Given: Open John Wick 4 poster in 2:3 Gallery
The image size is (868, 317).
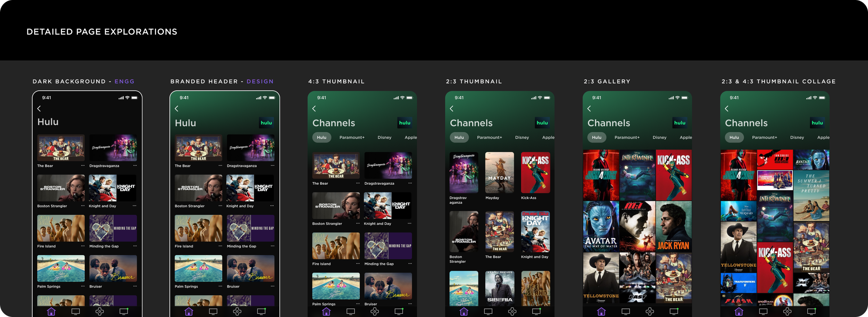Looking at the screenshot, I should [601, 175].
